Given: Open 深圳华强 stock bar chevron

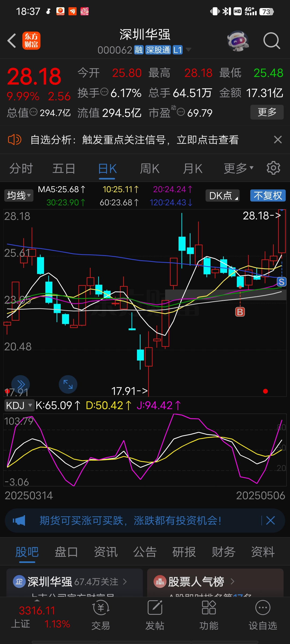Looking at the screenshot, I should 125,581.
